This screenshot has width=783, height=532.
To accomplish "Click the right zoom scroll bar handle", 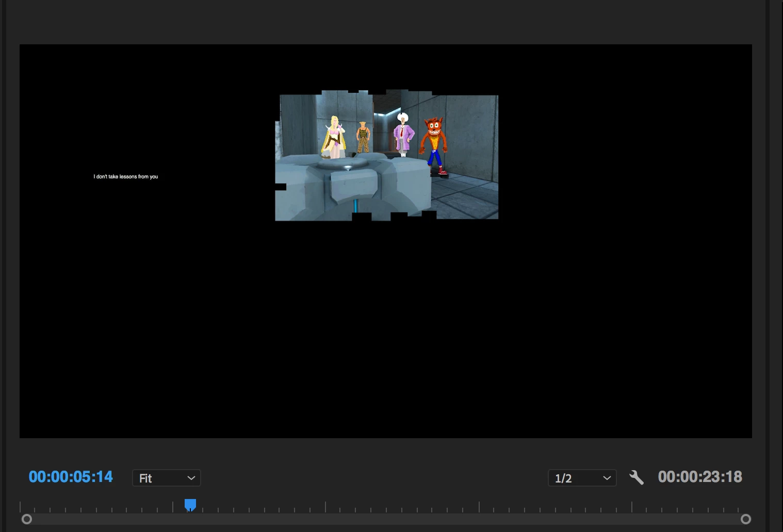I will coord(746,519).
